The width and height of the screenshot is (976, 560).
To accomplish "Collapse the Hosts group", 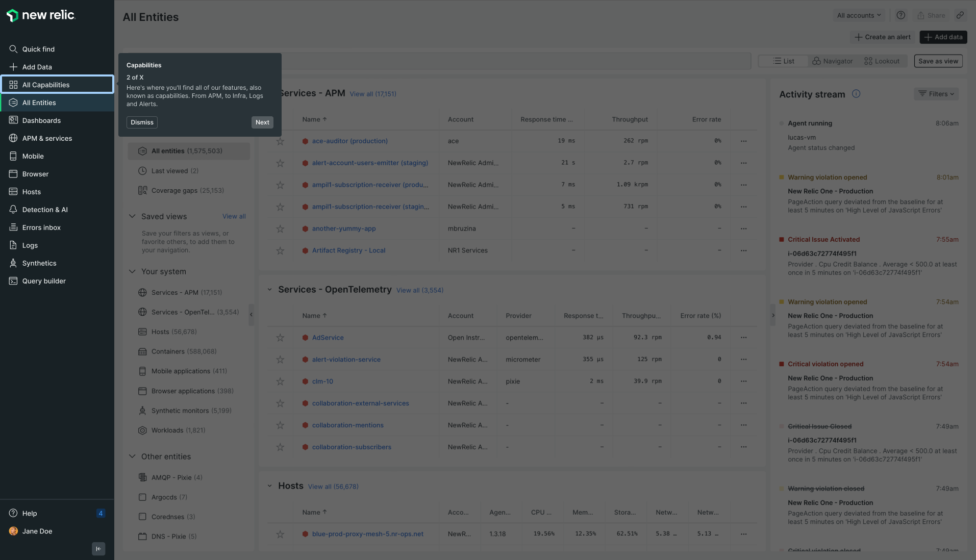I will point(270,486).
